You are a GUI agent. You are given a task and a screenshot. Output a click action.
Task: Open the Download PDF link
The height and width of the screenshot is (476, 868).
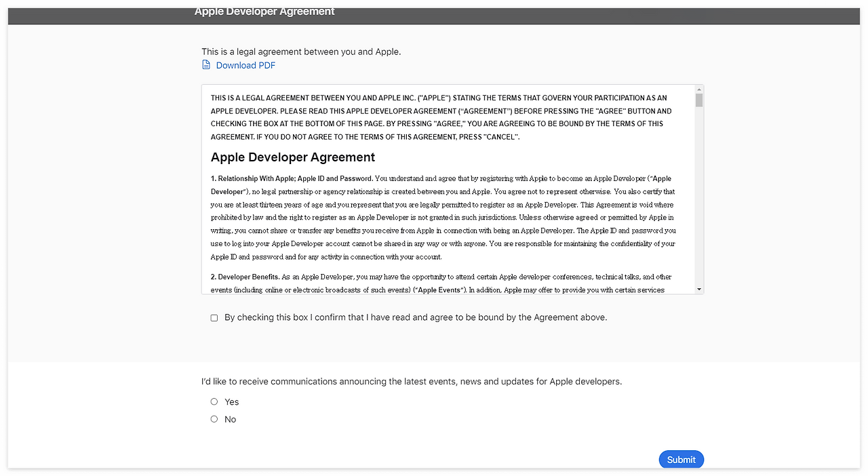tap(245, 65)
